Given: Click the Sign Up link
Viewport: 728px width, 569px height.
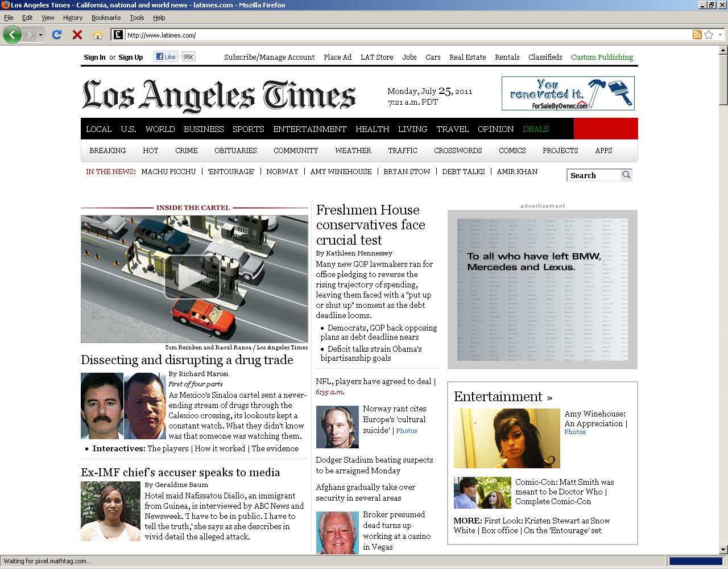Looking at the screenshot, I should click(131, 57).
